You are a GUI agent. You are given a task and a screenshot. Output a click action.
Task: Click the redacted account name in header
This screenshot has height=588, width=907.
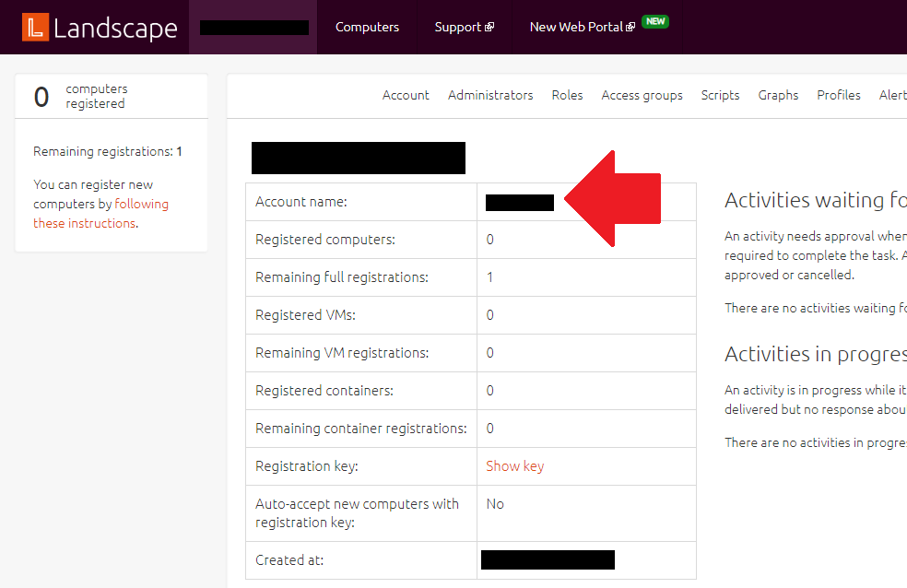(x=254, y=28)
